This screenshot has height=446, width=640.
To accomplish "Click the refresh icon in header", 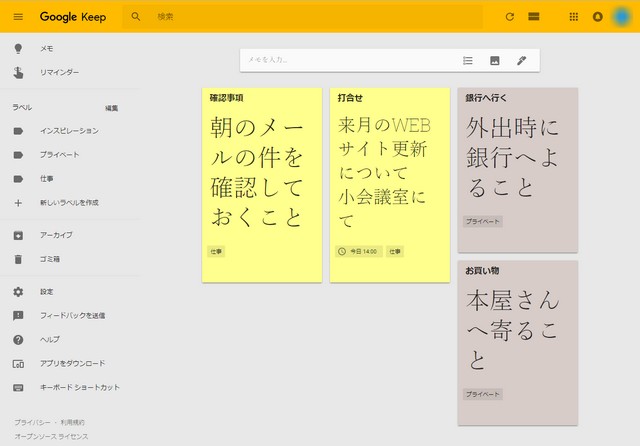I will point(510,17).
